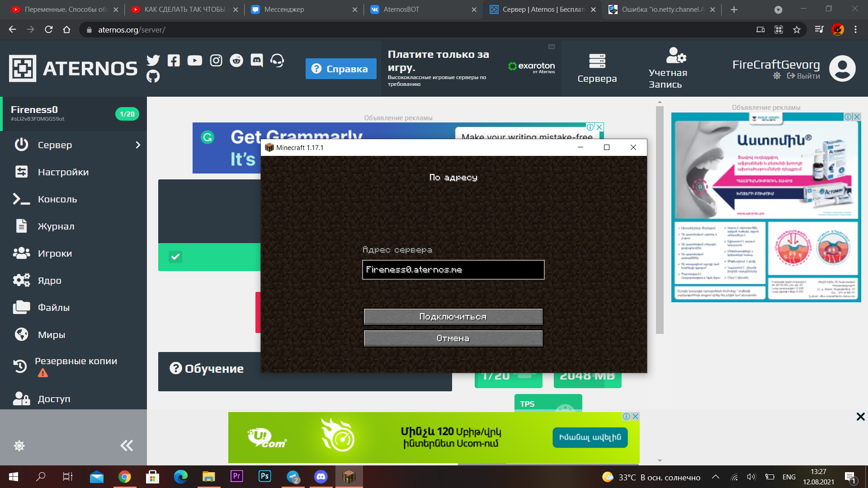The height and width of the screenshot is (488, 868).
Task: Open Chrome's three-dot menu
Action: coord(855,29)
